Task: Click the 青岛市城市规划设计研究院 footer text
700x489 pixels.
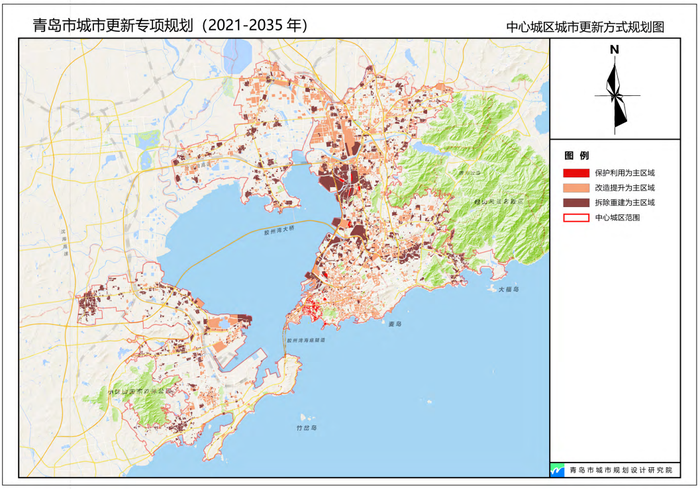Action: 621,470
